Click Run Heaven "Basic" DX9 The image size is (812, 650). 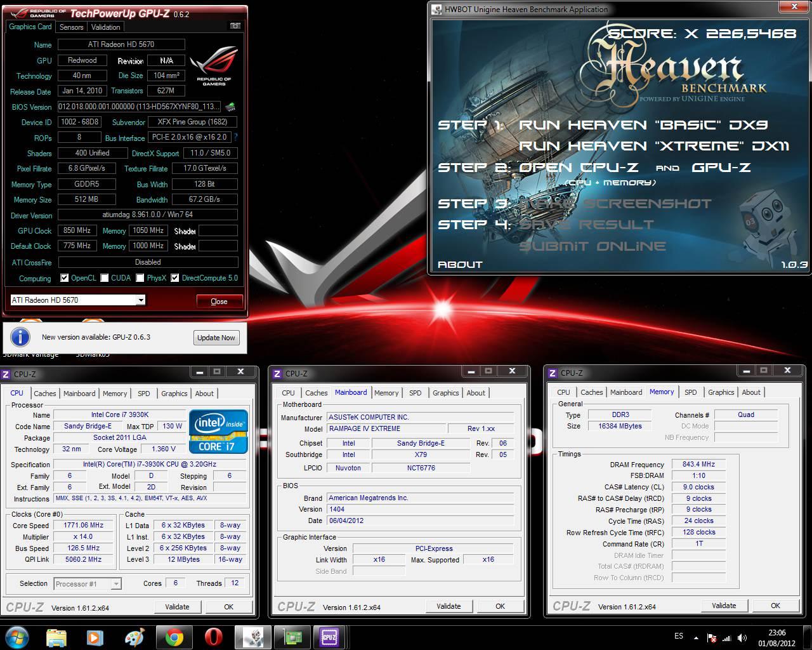pyautogui.click(x=644, y=125)
